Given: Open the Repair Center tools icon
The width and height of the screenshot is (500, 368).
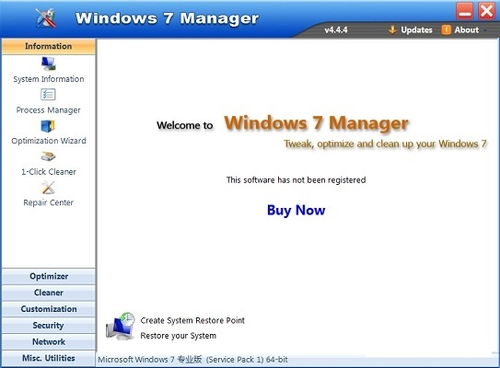Looking at the screenshot, I should pyautogui.click(x=48, y=188).
